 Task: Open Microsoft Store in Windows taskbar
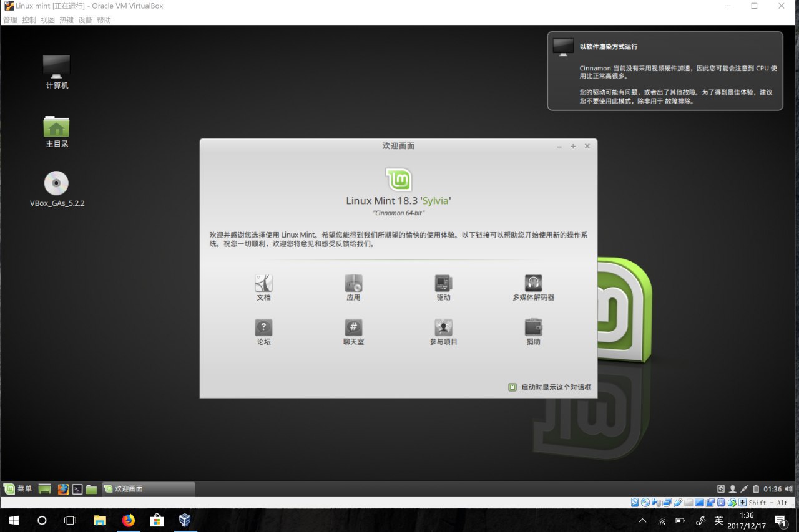pyautogui.click(x=157, y=520)
